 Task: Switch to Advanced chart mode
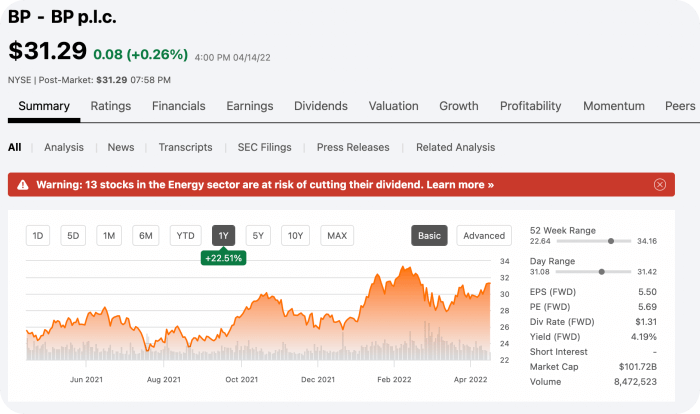tap(484, 235)
